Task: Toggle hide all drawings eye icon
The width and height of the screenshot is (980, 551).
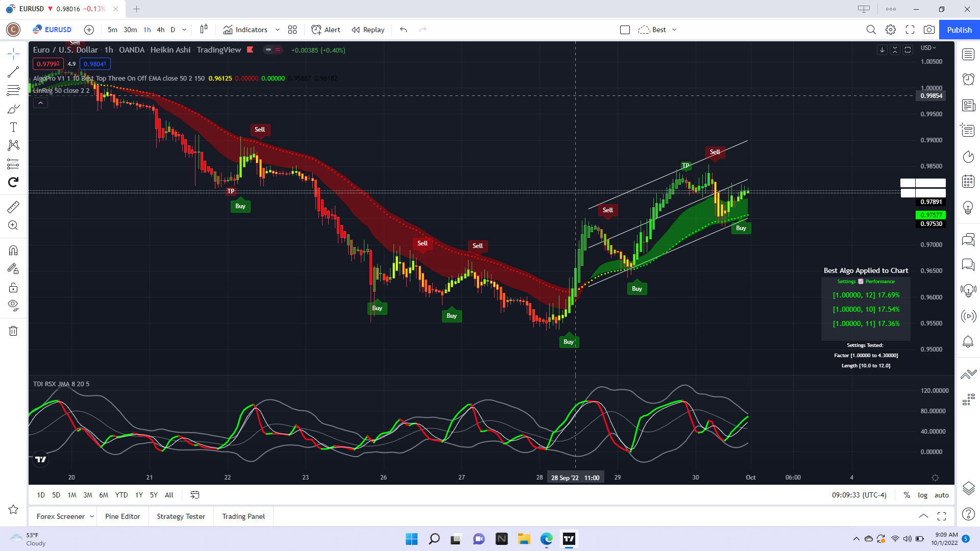Action: pos(13,305)
